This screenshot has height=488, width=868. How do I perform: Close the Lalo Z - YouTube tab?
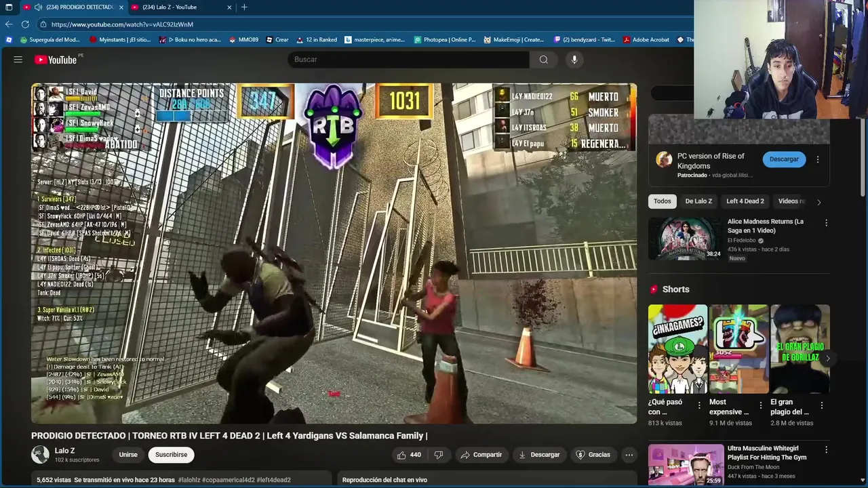pyautogui.click(x=229, y=7)
